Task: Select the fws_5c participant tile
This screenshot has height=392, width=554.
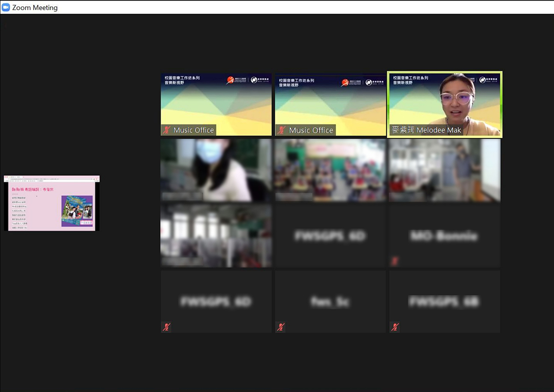Action: point(330,302)
